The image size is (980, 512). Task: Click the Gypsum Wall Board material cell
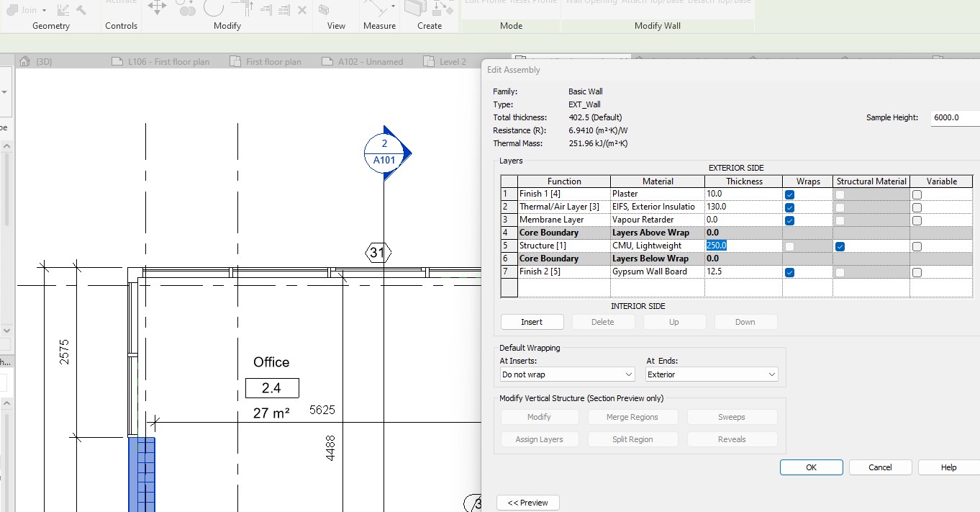point(658,271)
